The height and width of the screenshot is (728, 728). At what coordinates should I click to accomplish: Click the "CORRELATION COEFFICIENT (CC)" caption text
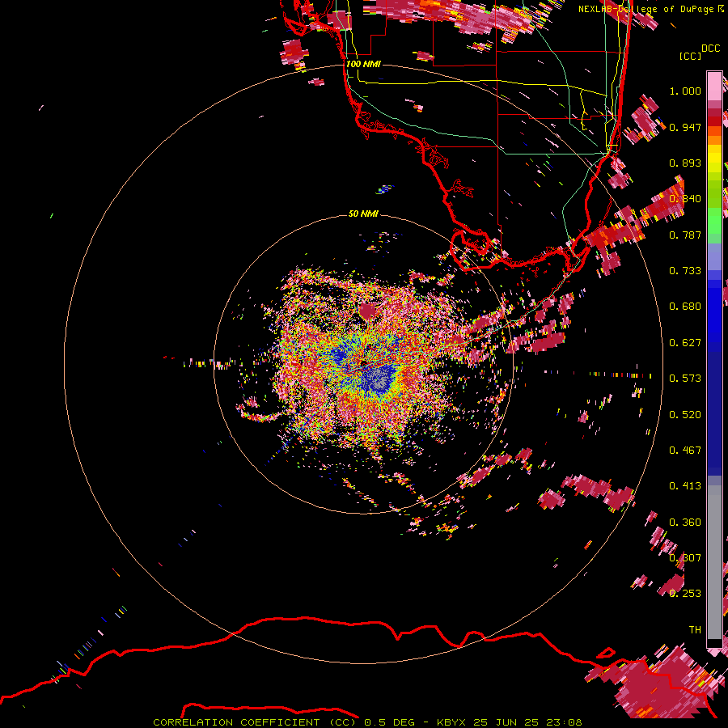pos(255,722)
